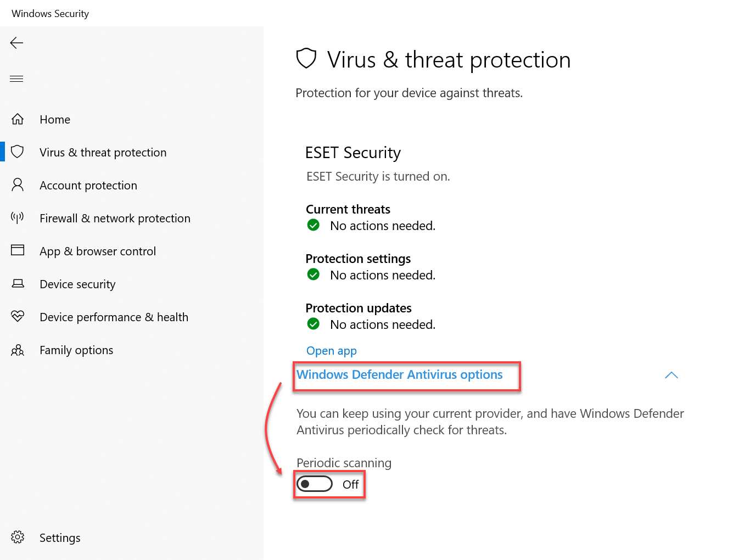Click the Protection updates status checkmark
744x560 pixels.
[x=314, y=324]
